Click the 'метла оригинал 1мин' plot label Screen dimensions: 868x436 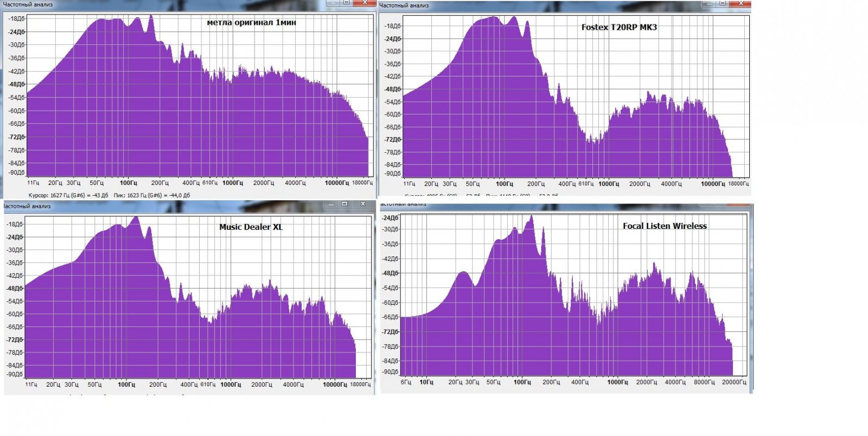pos(251,23)
